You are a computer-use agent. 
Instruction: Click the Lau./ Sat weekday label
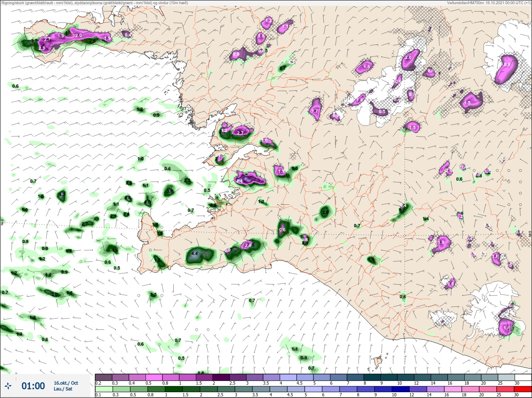63,389
